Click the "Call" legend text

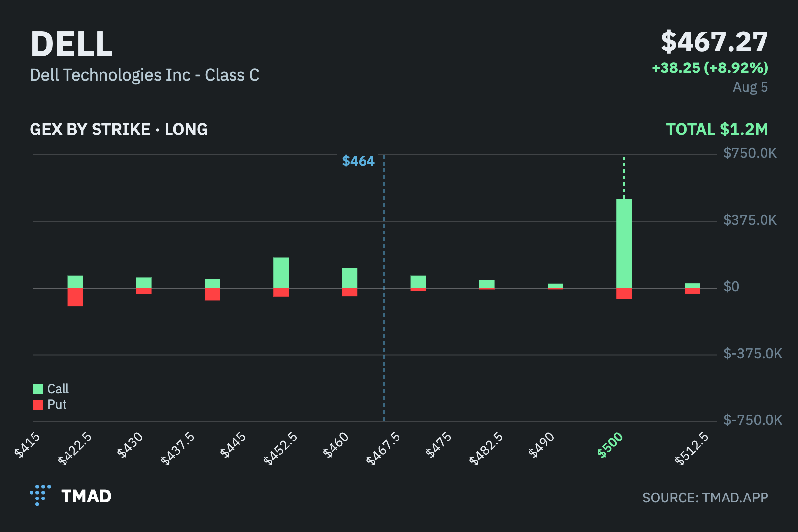pyautogui.click(x=58, y=389)
